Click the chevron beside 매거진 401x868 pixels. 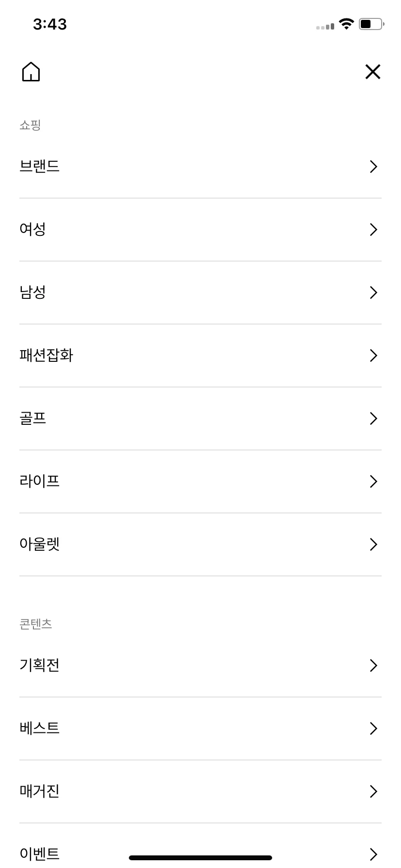(373, 791)
